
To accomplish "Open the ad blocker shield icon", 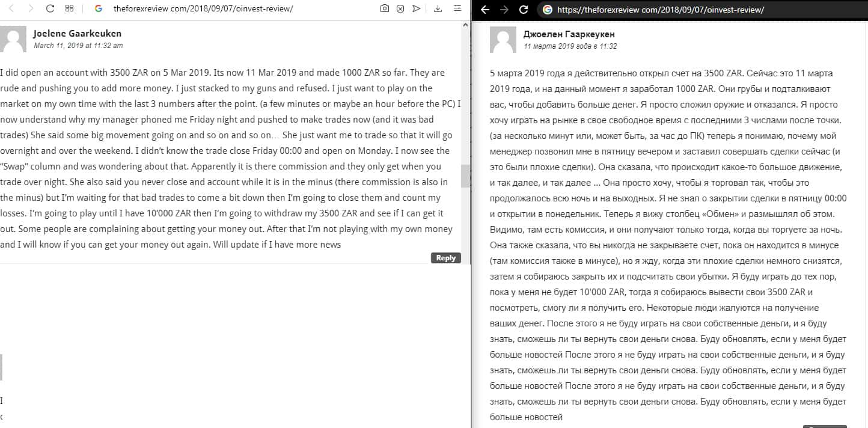I will 400,9.
